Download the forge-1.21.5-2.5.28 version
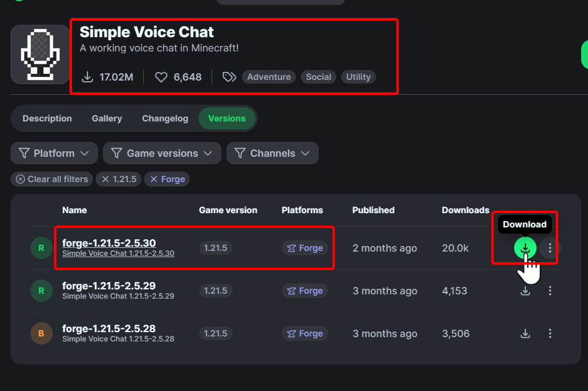 pos(525,333)
